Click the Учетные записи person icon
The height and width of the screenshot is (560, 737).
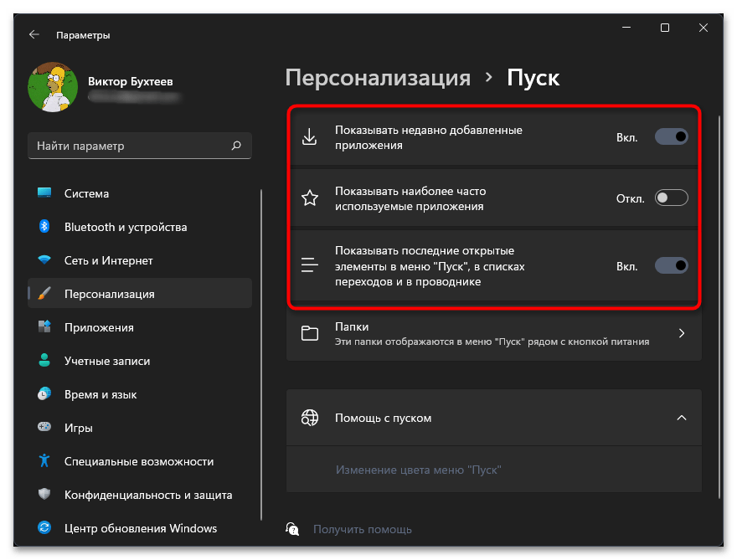[x=45, y=361]
